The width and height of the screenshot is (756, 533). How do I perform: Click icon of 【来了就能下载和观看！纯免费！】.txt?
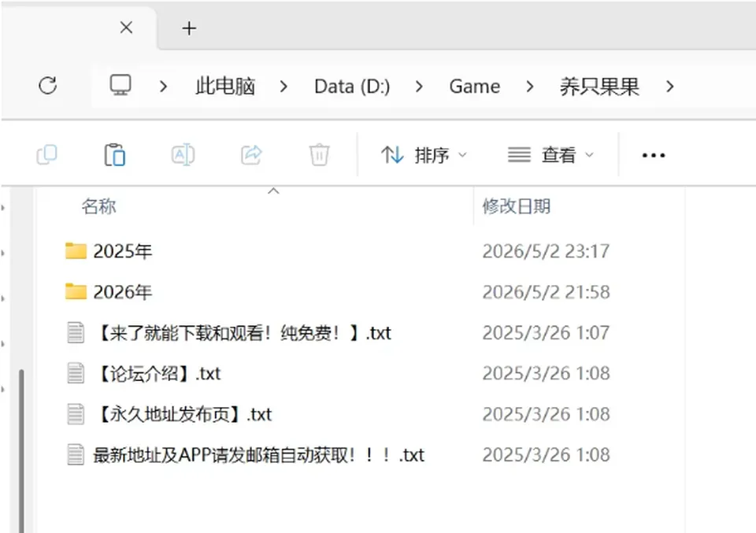(76, 332)
